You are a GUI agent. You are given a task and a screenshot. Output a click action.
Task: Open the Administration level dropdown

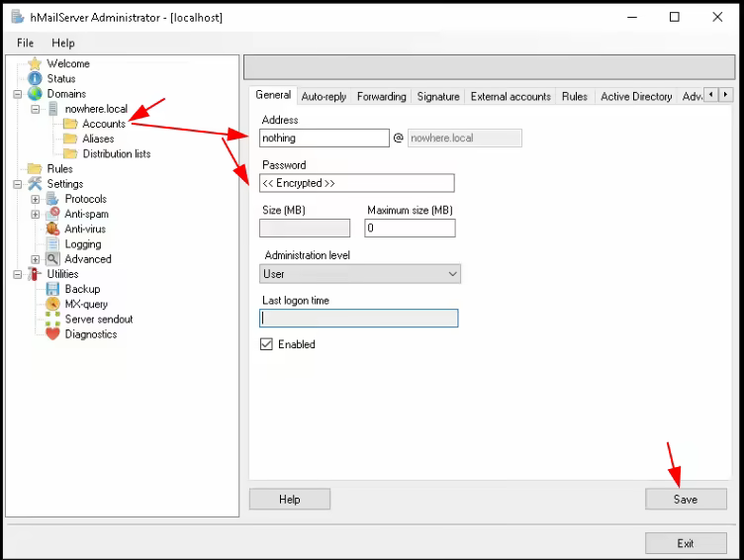tap(360, 274)
